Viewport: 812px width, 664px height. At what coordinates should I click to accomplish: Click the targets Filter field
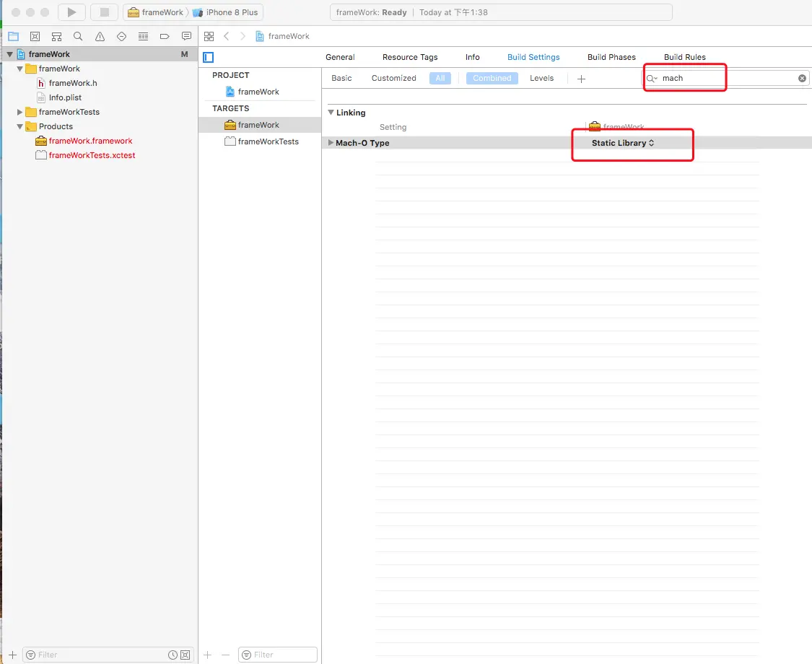278,655
